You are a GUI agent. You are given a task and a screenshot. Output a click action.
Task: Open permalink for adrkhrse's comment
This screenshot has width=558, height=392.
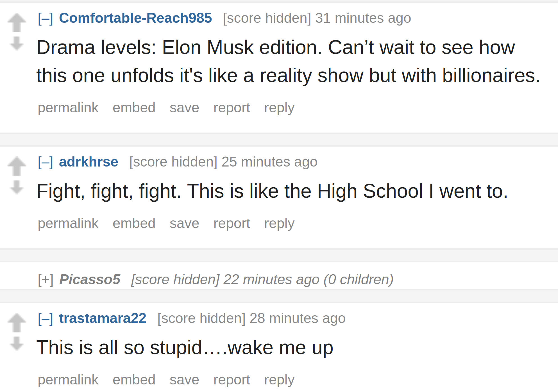coord(68,224)
